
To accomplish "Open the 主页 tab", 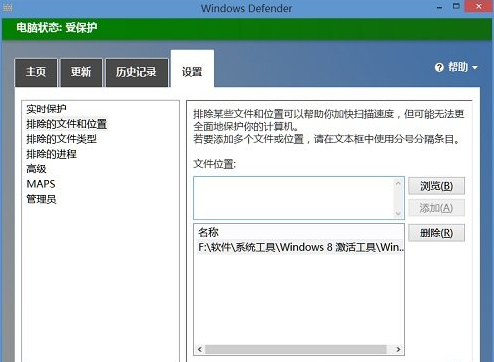I will point(36,72).
